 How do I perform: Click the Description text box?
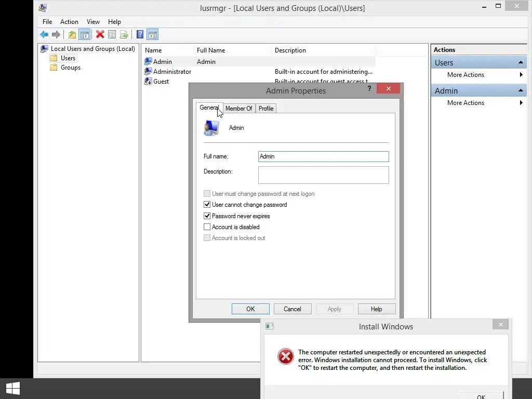click(x=323, y=175)
